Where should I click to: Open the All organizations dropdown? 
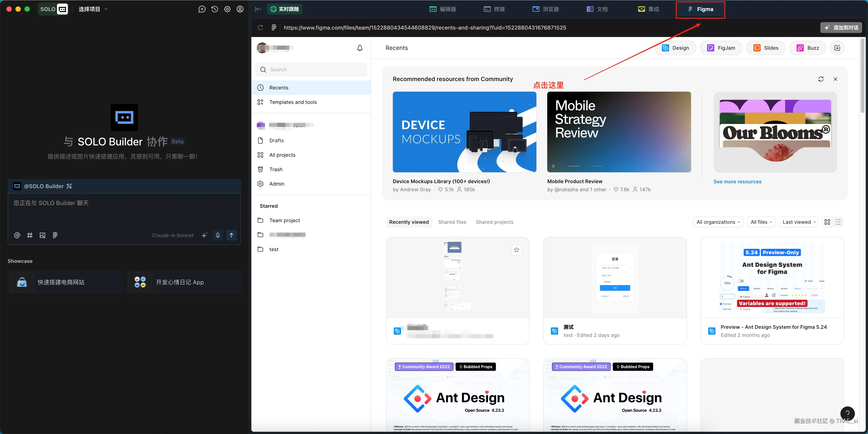click(x=718, y=222)
